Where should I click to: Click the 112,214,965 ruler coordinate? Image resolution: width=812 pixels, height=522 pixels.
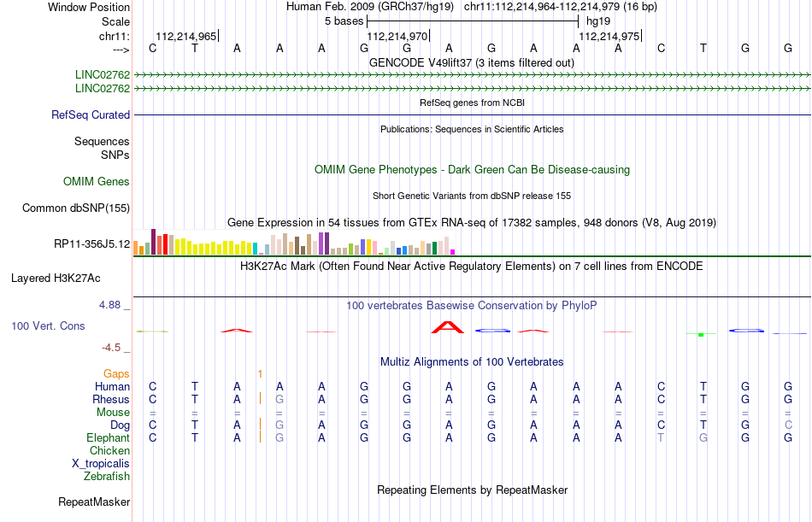tap(186, 36)
